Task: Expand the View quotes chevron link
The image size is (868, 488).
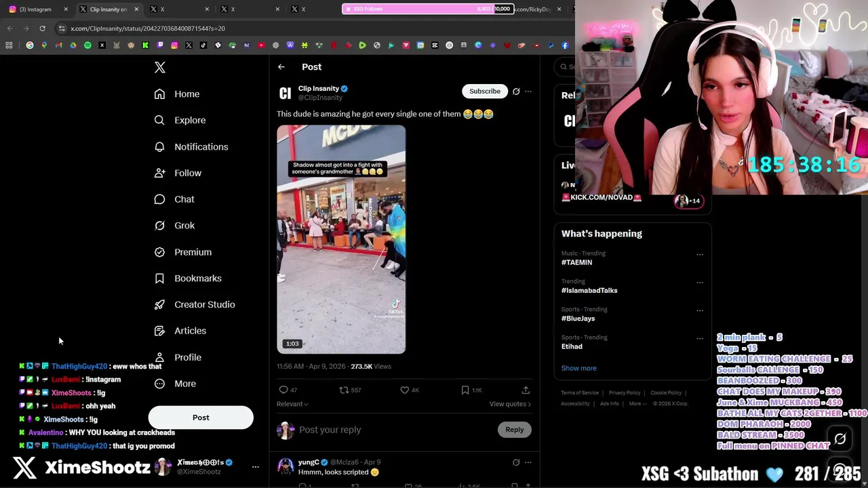Action: [510, 404]
